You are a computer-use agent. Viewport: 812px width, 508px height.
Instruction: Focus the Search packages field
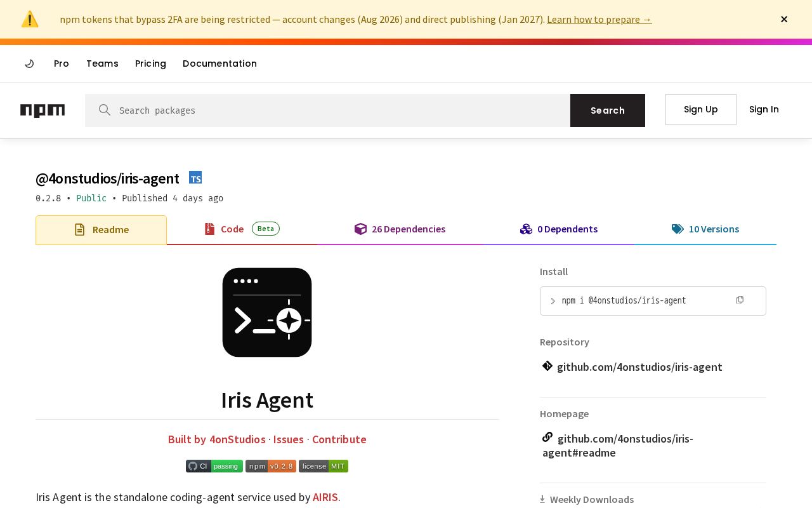coord(327,110)
